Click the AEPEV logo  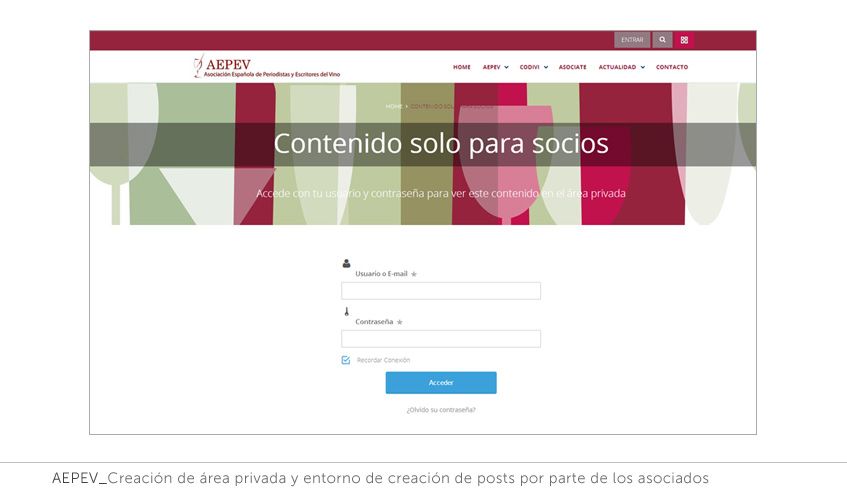[x=267, y=66]
